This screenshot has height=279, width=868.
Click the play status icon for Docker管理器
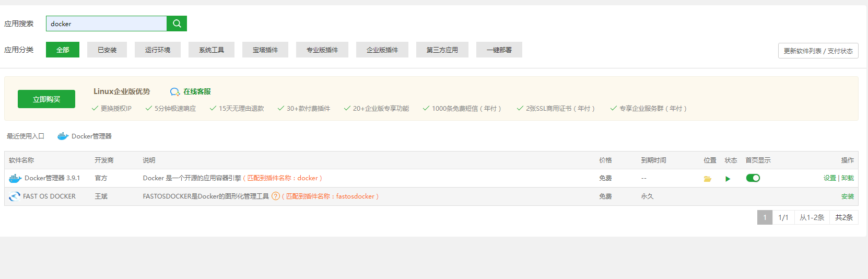(x=728, y=179)
